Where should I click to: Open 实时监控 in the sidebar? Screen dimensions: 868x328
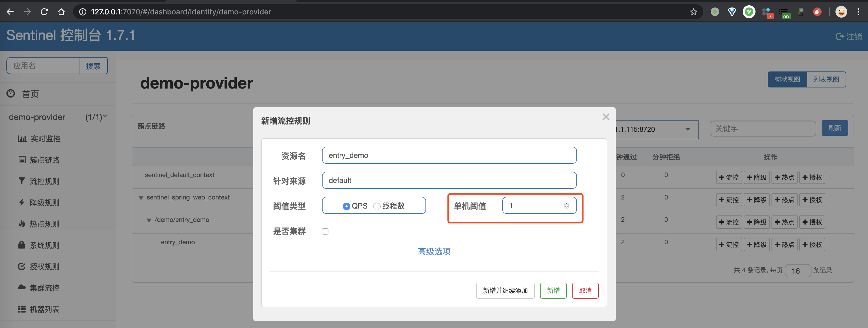(x=46, y=139)
